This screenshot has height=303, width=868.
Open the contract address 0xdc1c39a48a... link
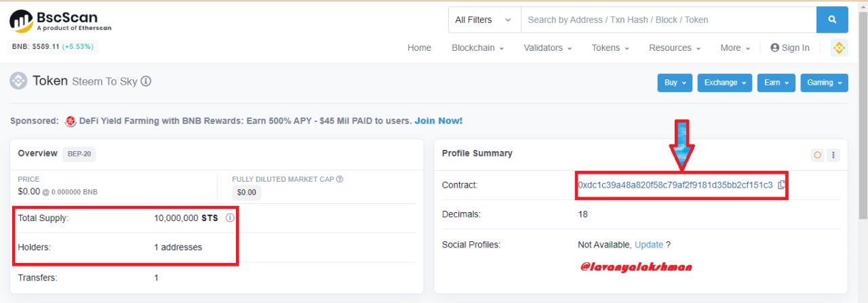point(675,184)
